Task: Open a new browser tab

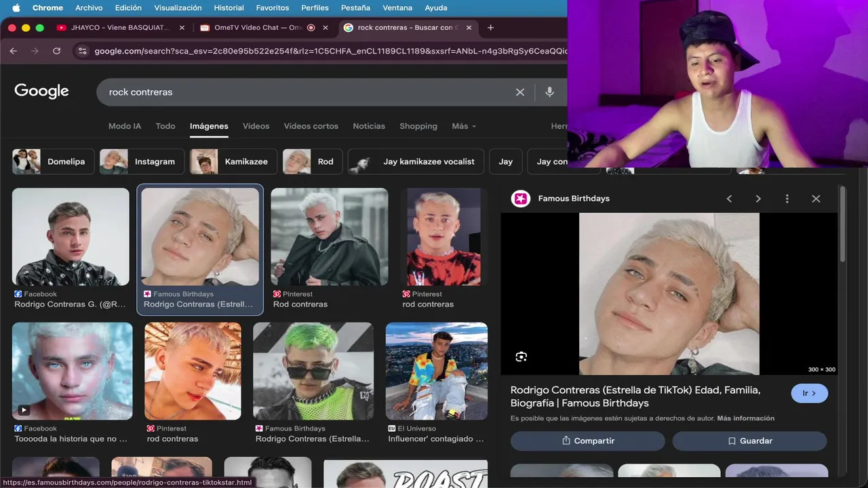Action: (490, 28)
